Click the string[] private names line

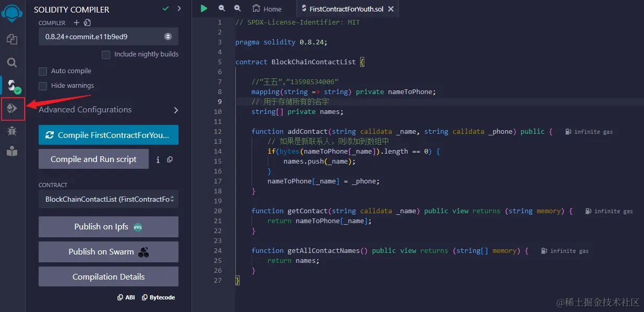[x=297, y=111]
